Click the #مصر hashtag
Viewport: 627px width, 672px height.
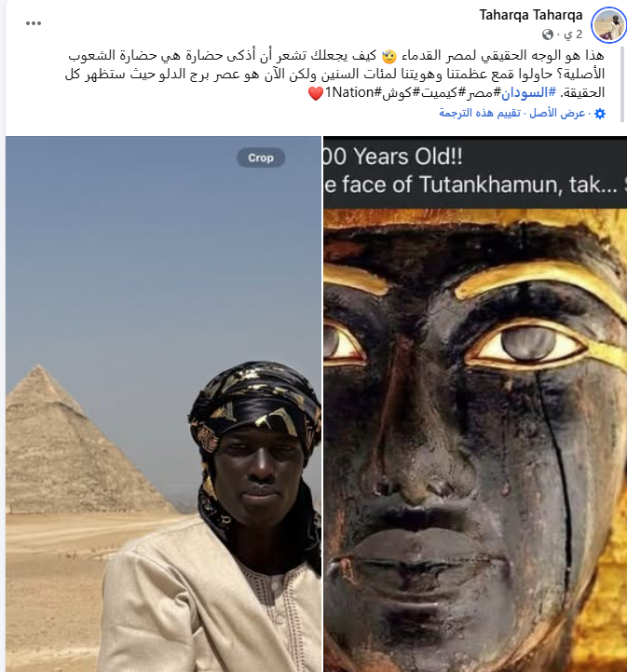(481, 92)
